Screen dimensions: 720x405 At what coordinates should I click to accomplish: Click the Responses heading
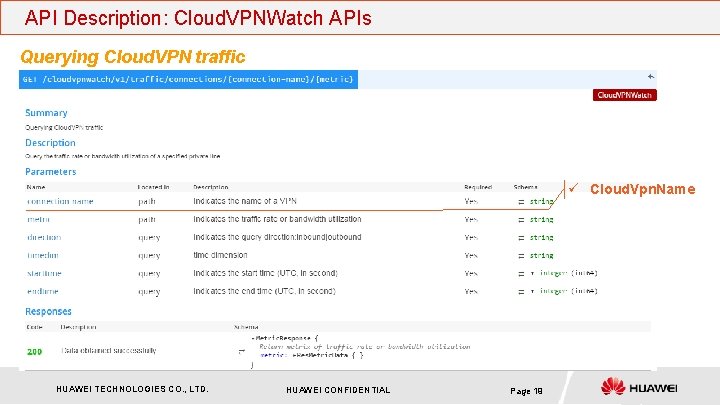[x=48, y=311]
